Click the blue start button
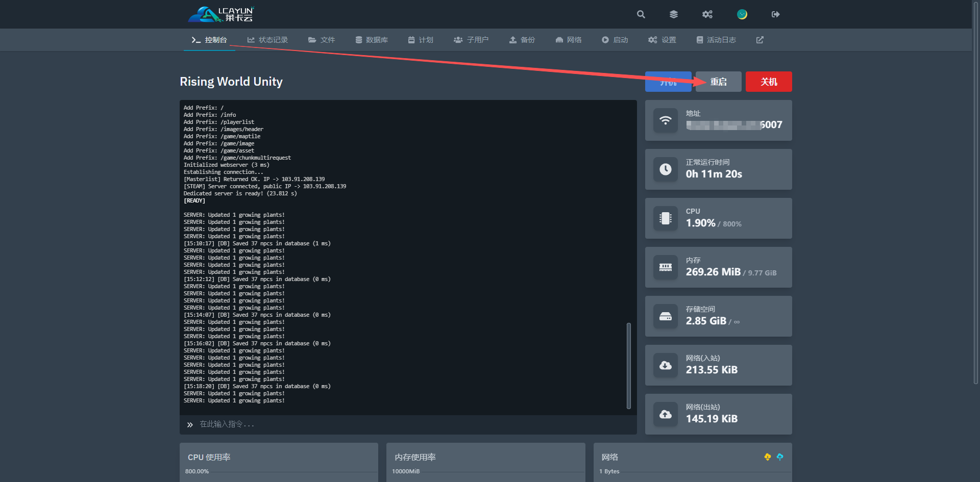This screenshot has width=980, height=482. coord(668,82)
